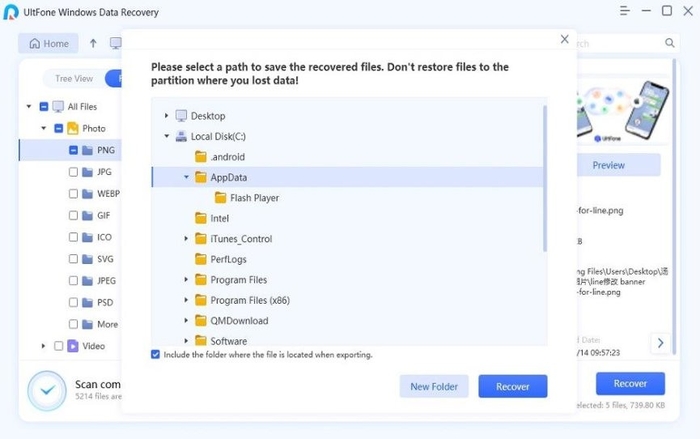
Task: Check the JPG file type checkbox
Action: point(73,172)
